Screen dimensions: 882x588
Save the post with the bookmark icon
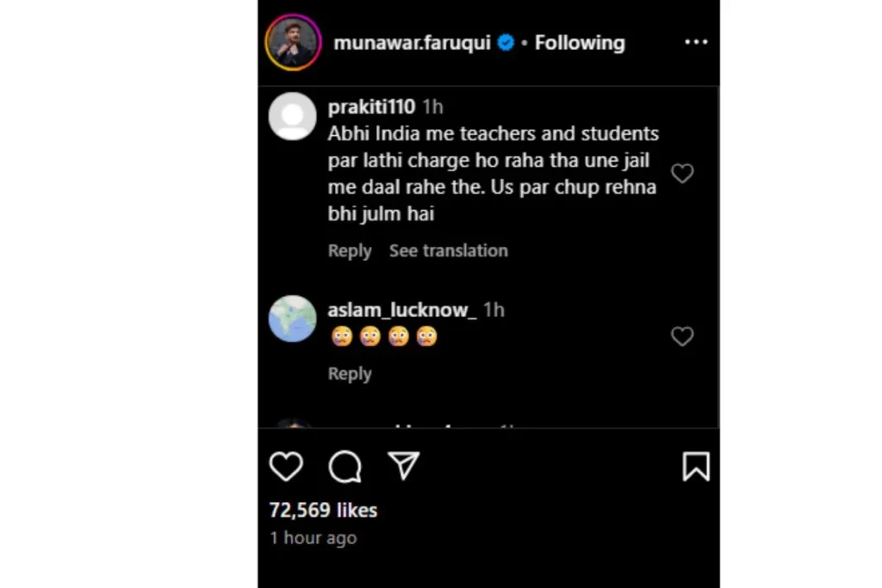(x=695, y=467)
